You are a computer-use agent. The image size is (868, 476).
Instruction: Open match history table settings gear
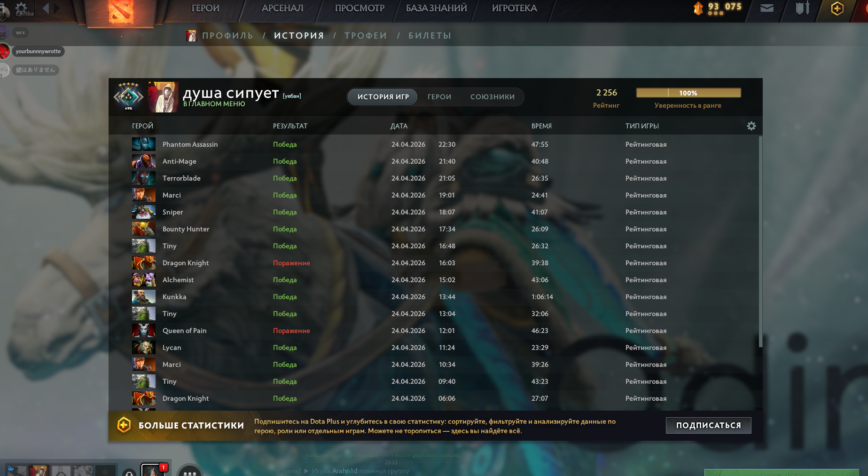pyautogui.click(x=751, y=126)
